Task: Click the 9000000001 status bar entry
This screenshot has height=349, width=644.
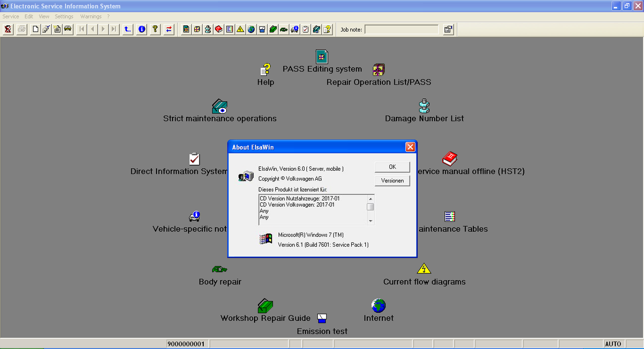Action: point(186,344)
